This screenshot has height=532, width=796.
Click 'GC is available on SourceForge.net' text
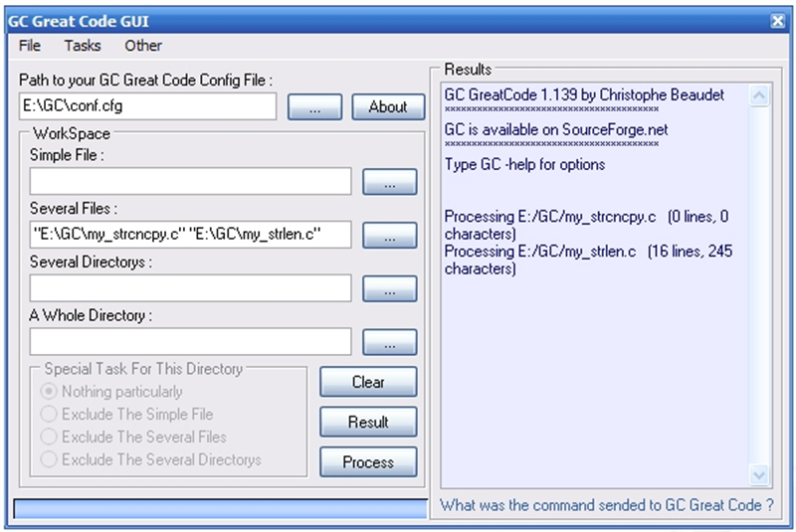click(x=556, y=130)
